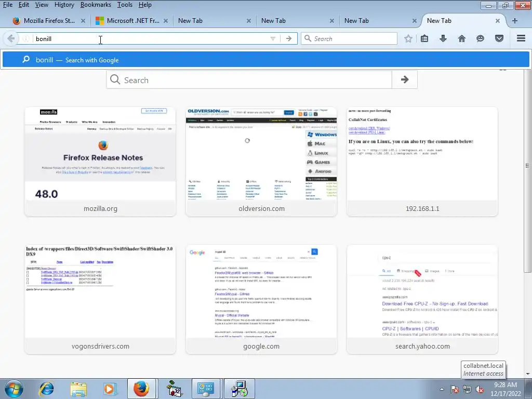The width and height of the screenshot is (532, 399).
Task: Open the Windows Start button
Action: pos(14,389)
